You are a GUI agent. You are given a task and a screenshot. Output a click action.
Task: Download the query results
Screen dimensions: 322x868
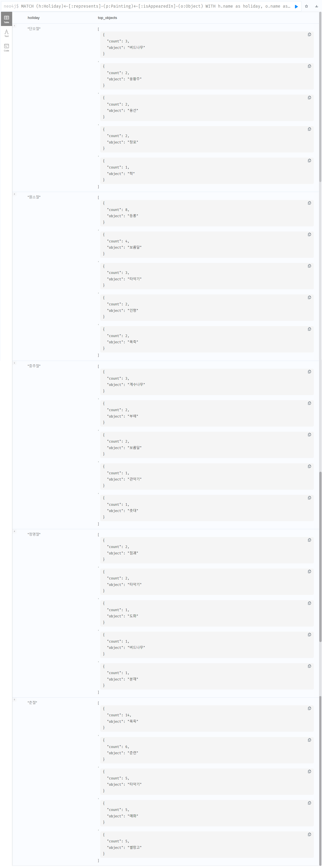click(x=316, y=6)
